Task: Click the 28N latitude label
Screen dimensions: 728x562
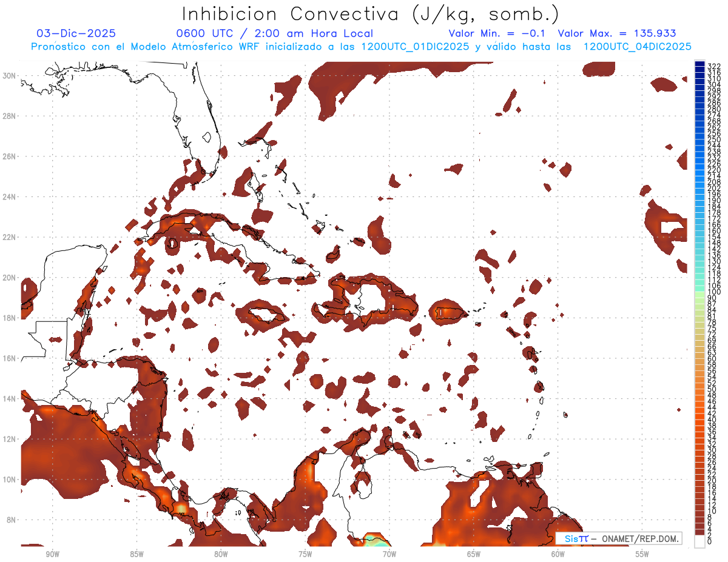Action: pos(9,116)
